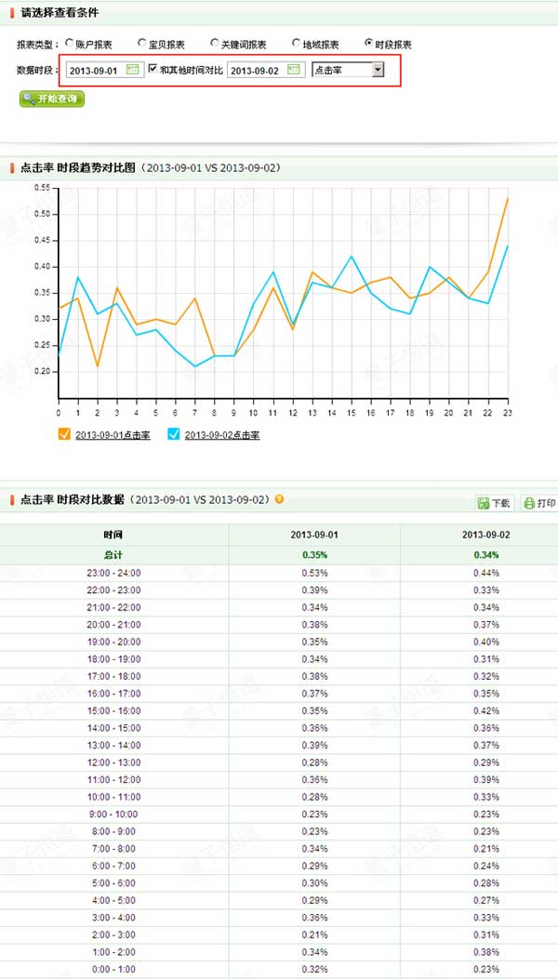Click the 2013-09-02点击率 legend link

tap(222, 435)
